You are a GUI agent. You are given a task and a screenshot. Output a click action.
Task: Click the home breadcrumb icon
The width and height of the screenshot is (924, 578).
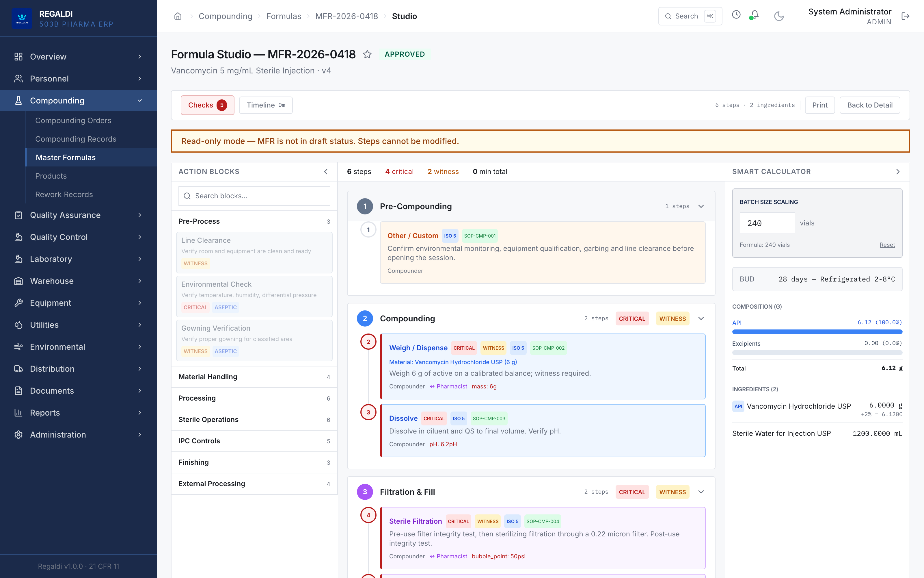click(178, 16)
